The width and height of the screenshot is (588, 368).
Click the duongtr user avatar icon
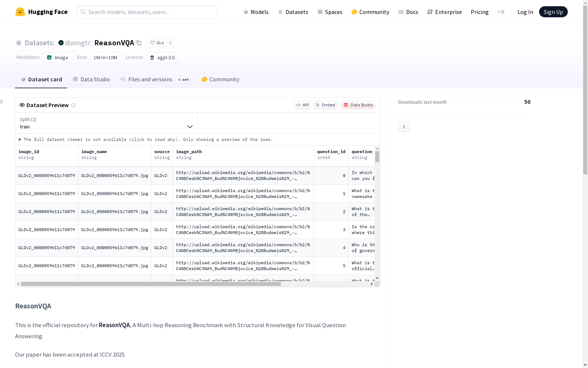61,43
